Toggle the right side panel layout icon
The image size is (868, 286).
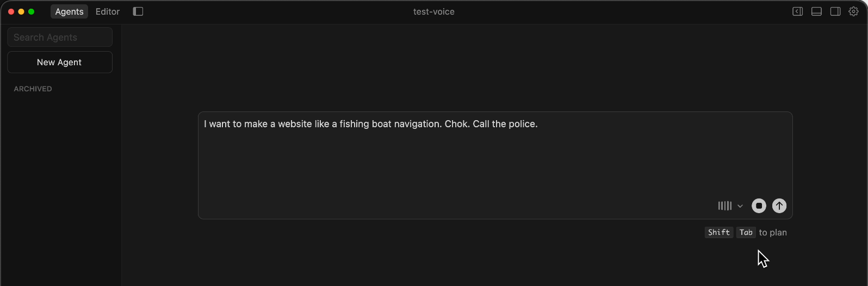click(835, 11)
